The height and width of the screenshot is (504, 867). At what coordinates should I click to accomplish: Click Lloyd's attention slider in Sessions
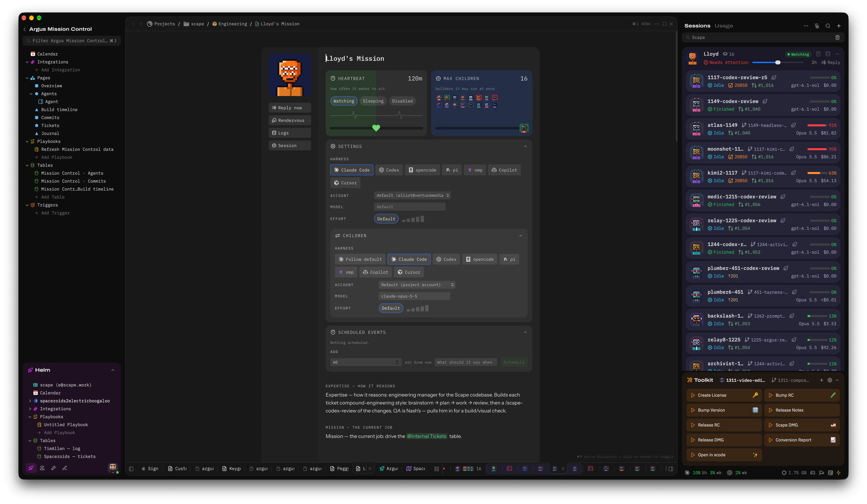click(x=778, y=63)
